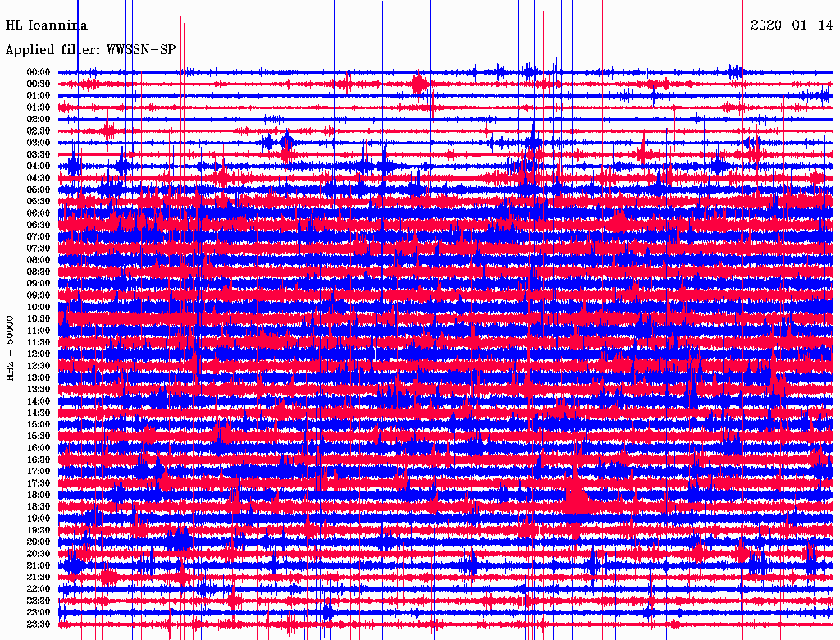Click the vertical axis label 'HHZ - 50000'
This screenshot has height=640, width=840.
pos(10,348)
